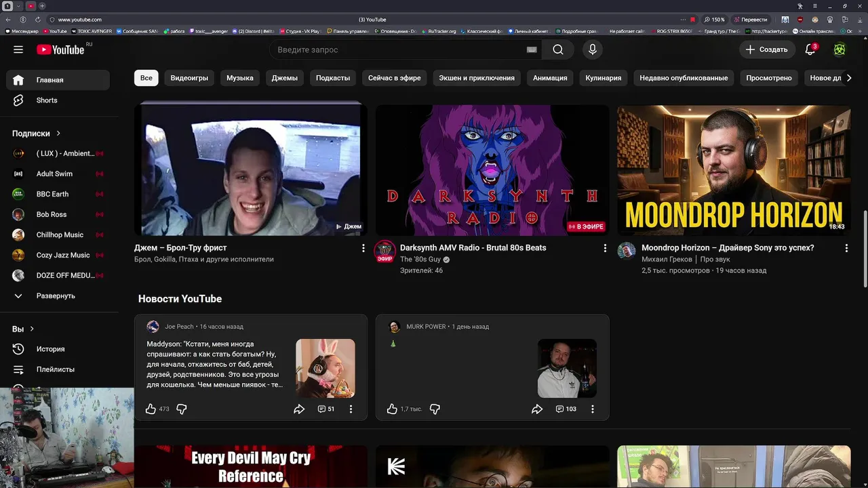Click browser back arrow
The height and width of the screenshot is (488, 868).
tap(8, 20)
